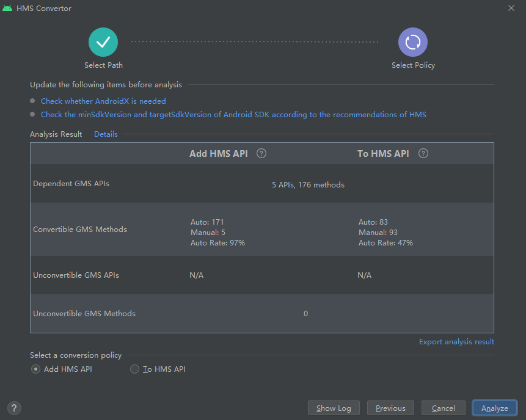
Task: Click the Android logo in title bar
Action: coord(7,8)
